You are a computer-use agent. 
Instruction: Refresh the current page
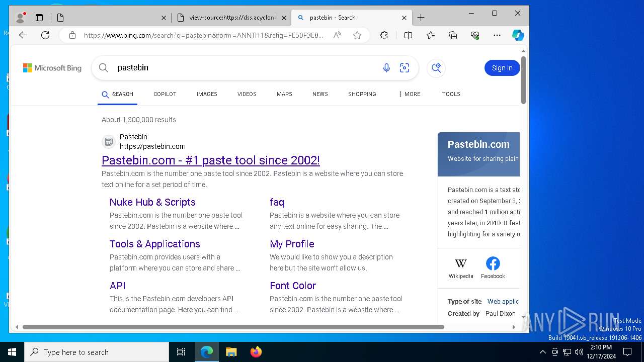[45, 35]
